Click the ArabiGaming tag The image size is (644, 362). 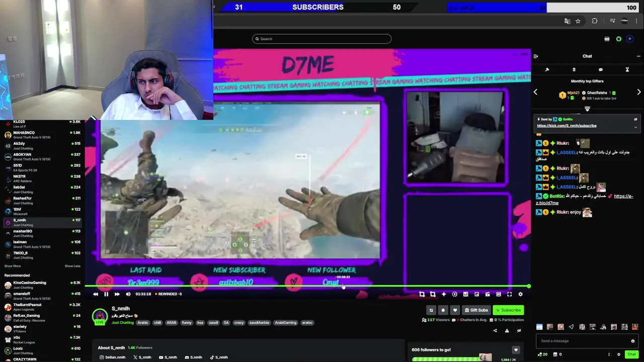285,323
